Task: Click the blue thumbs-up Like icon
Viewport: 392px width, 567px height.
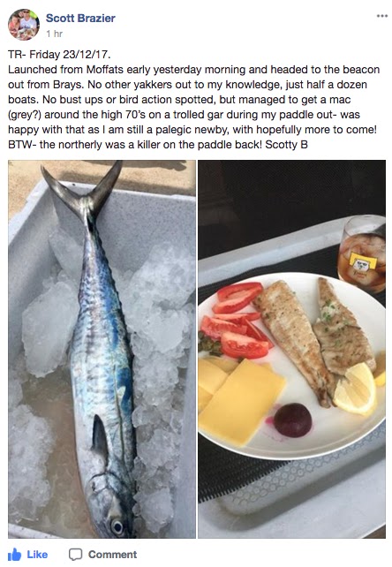Action: [x=14, y=554]
